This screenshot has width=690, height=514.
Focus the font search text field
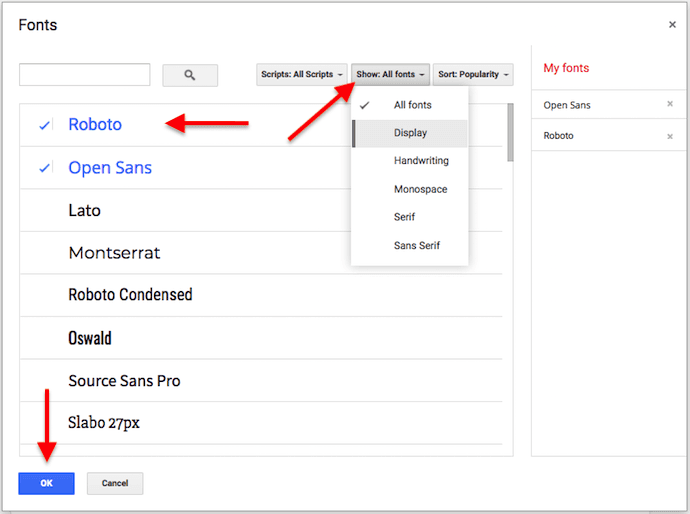coord(85,75)
